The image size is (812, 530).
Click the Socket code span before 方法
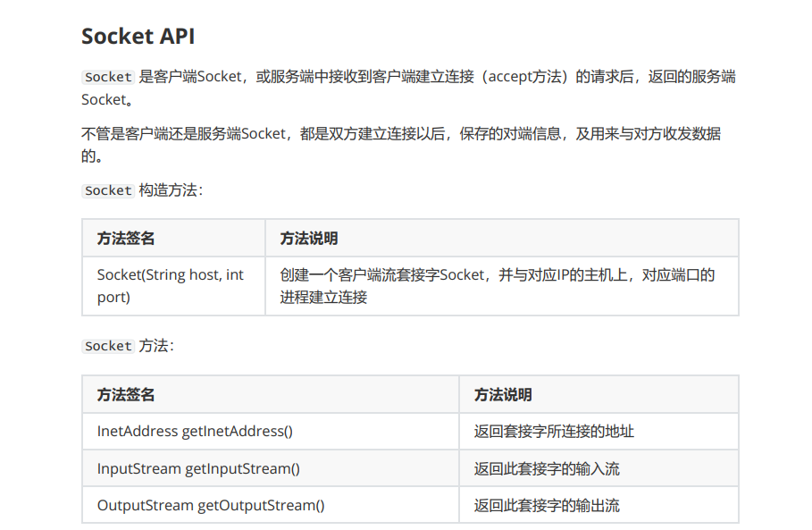(107, 346)
